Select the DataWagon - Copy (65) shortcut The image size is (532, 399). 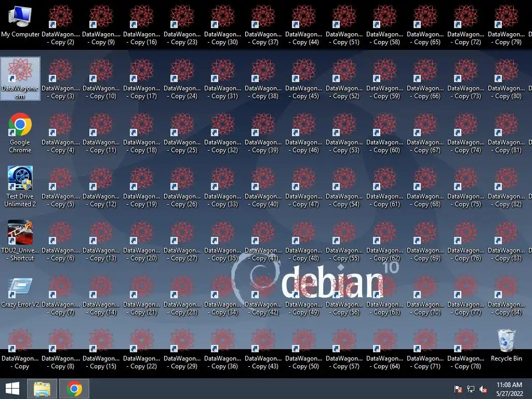click(425, 25)
